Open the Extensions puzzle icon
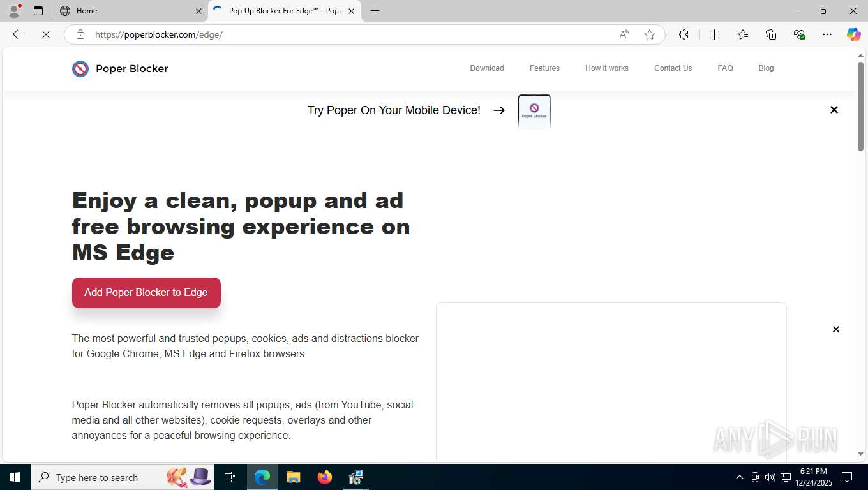Screen dimensions: 868x490 pos(684,34)
